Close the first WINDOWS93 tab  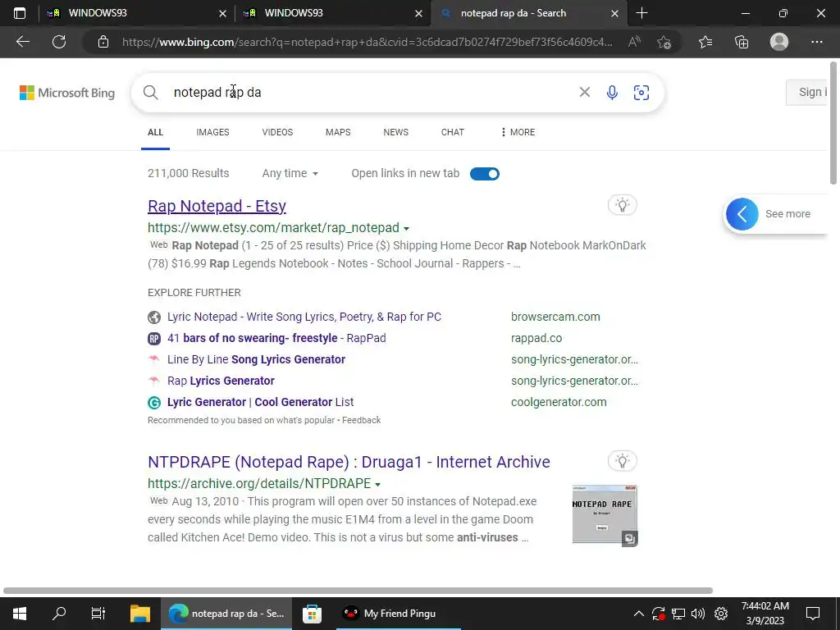[x=222, y=14]
